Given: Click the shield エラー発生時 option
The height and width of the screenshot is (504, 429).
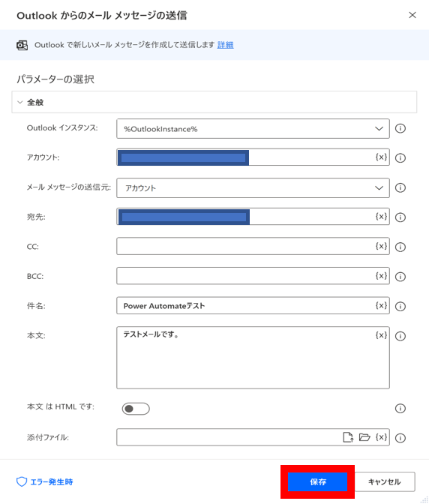Looking at the screenshot, I should [x=45, y=481].
